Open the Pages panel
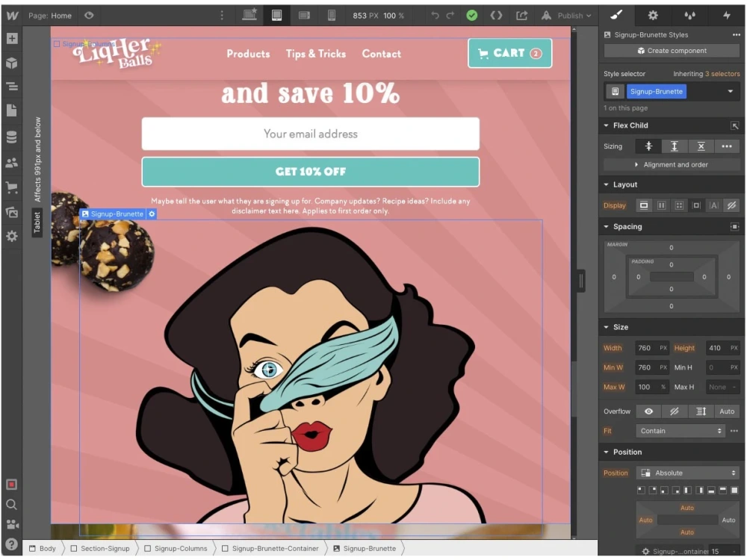The width and height of the screenshot is (747, 560). coord(11,111)
